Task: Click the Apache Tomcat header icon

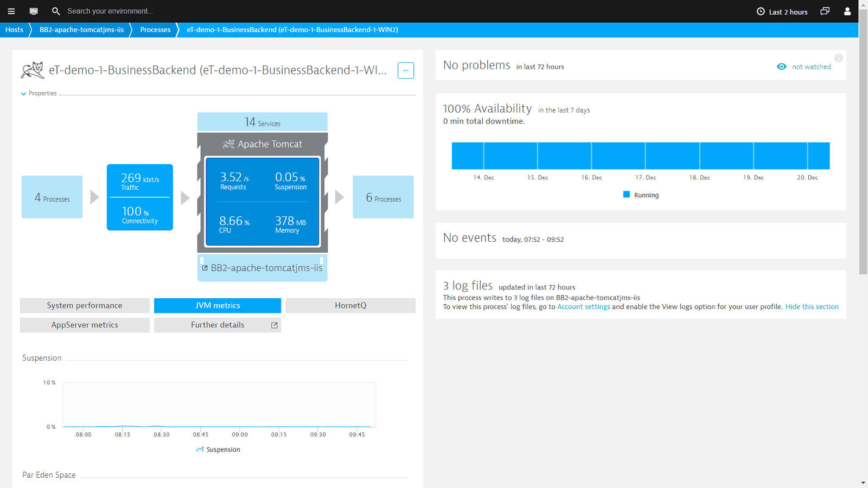Action: pyautogui.click(x=228, y=144)
